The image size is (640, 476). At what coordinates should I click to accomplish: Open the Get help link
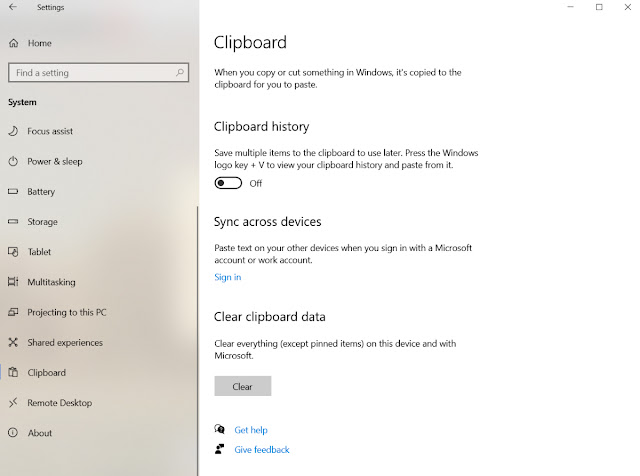pos(251,430)
